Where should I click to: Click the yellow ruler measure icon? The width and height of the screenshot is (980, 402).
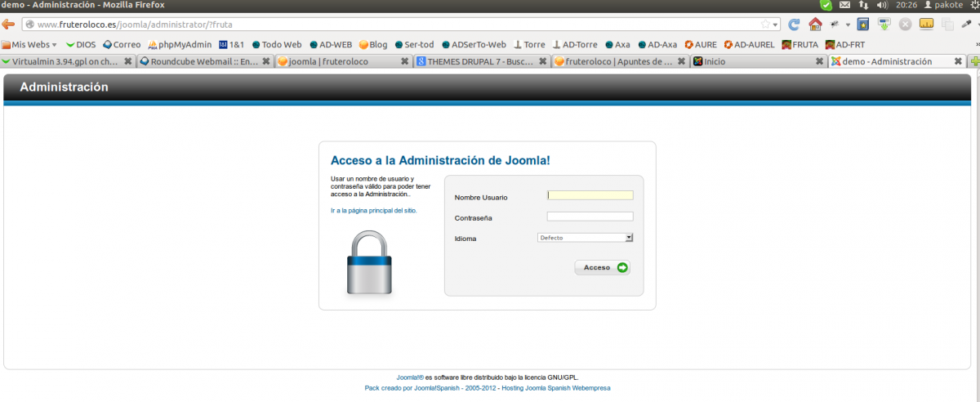tap(926, 25)
